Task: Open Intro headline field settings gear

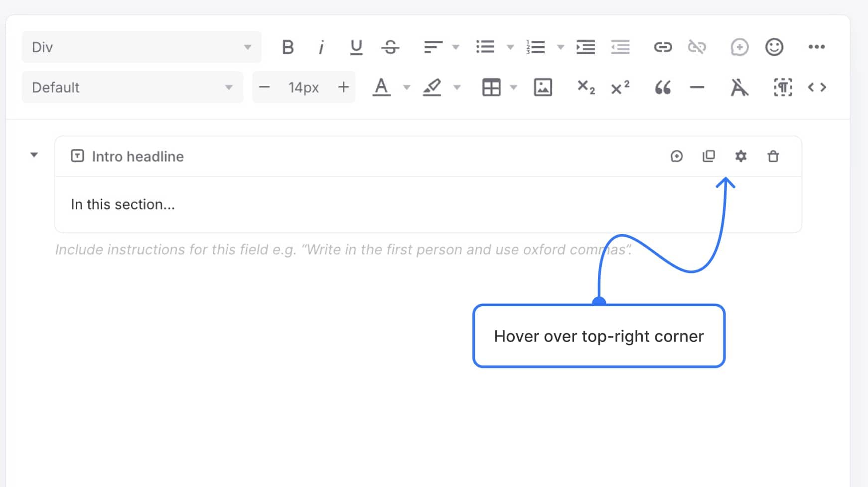Action: pyautogui.click(x=741, y=156)
